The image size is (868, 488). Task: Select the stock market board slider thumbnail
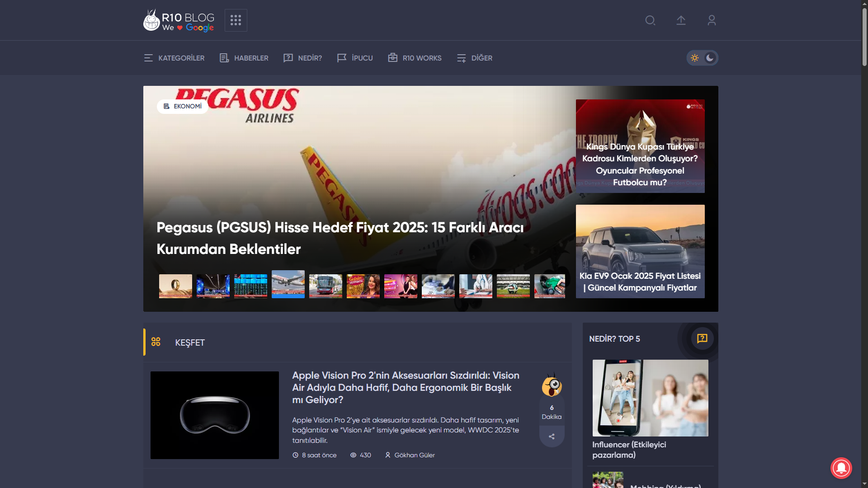[x=250, y=286]
